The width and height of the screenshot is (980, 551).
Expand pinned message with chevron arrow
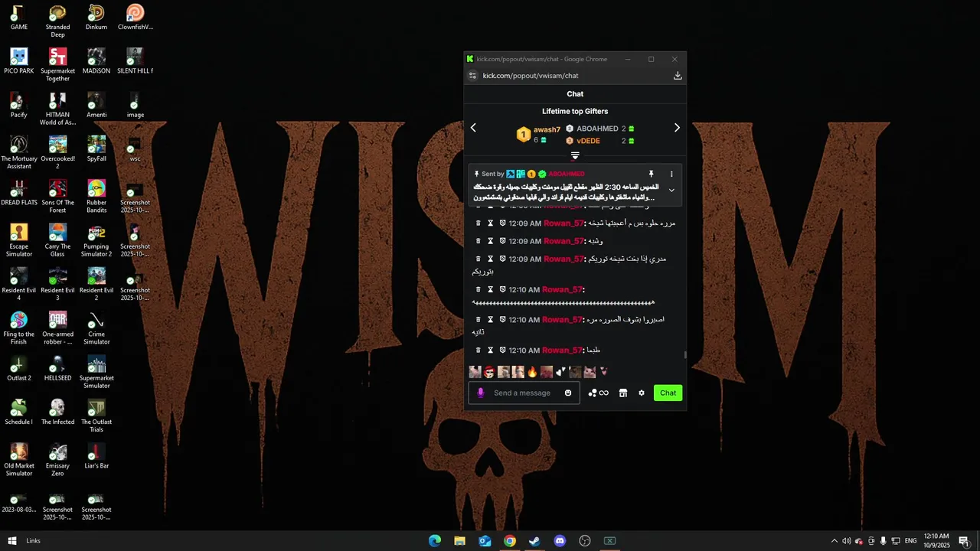click(671, 191)
